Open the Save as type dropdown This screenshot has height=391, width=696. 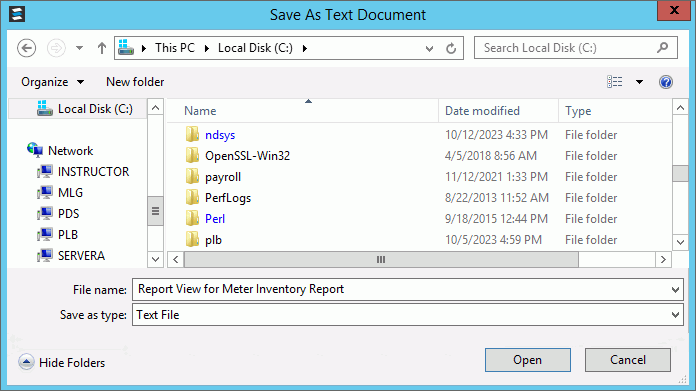pyautogui.click(x=675, y=315)
